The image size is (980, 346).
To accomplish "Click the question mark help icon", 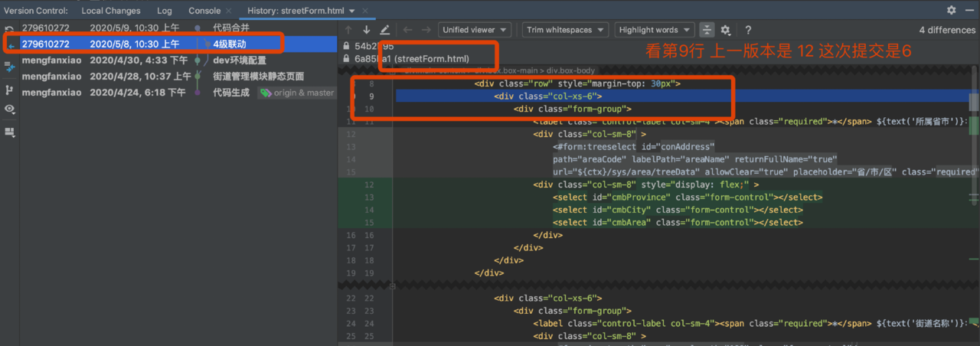I will tap(747, 30).
